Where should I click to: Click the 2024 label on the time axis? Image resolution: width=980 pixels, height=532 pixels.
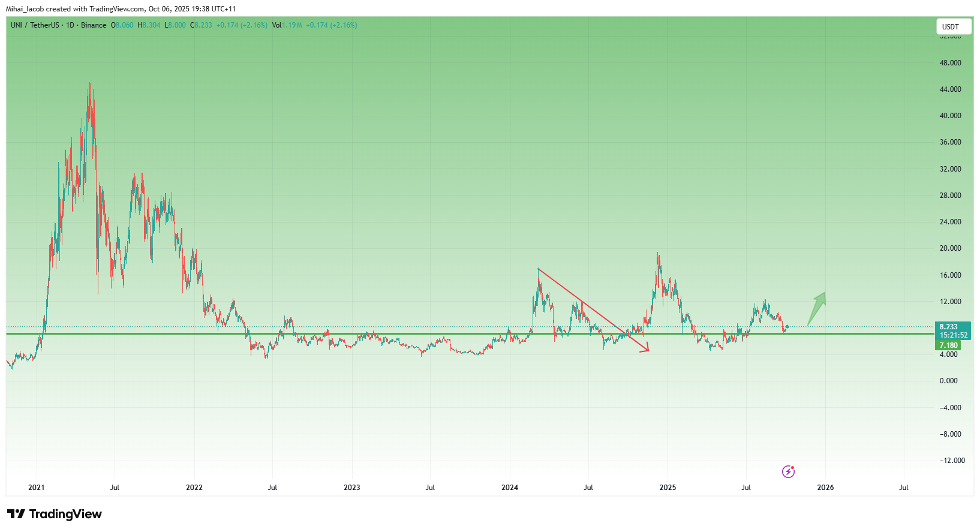510,488
